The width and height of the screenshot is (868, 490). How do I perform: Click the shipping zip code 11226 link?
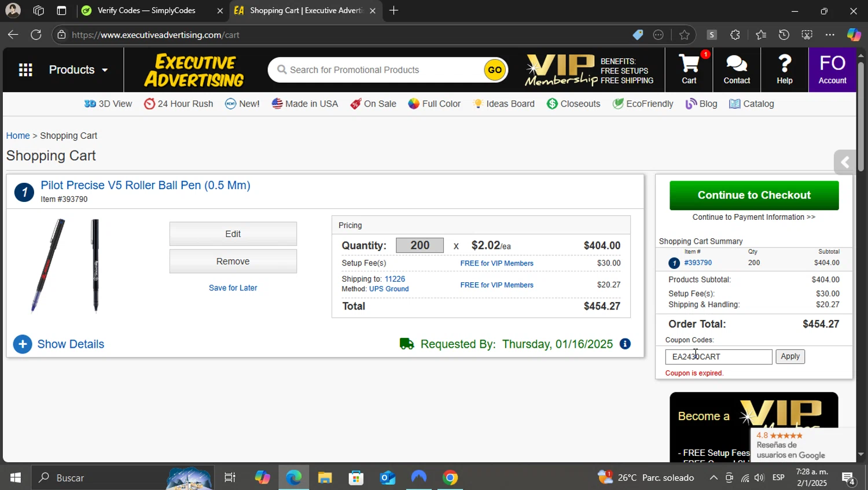coord(395,279)
